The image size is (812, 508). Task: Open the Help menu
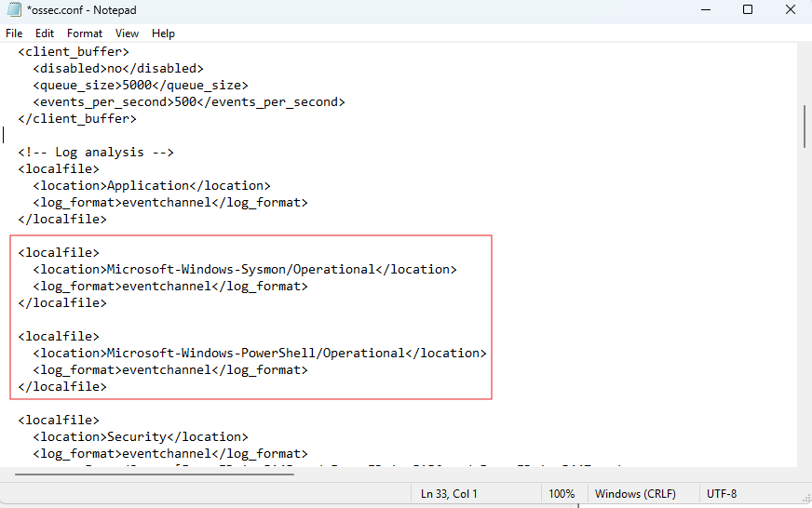click(x=163, y=33)
